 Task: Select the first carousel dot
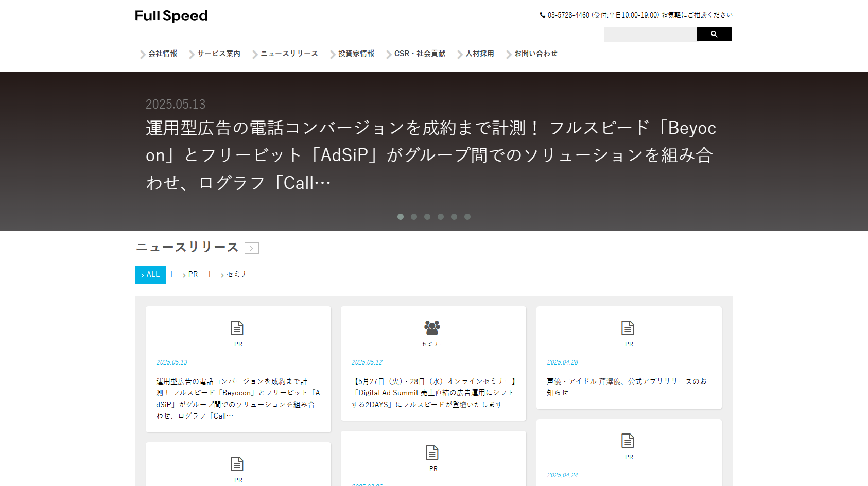[401, 217]
